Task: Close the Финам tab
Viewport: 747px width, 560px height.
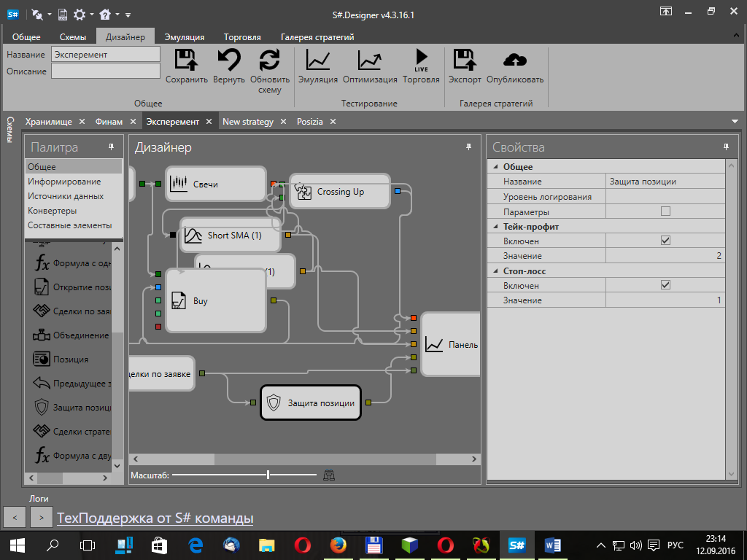Action: (x=133, y=122)
